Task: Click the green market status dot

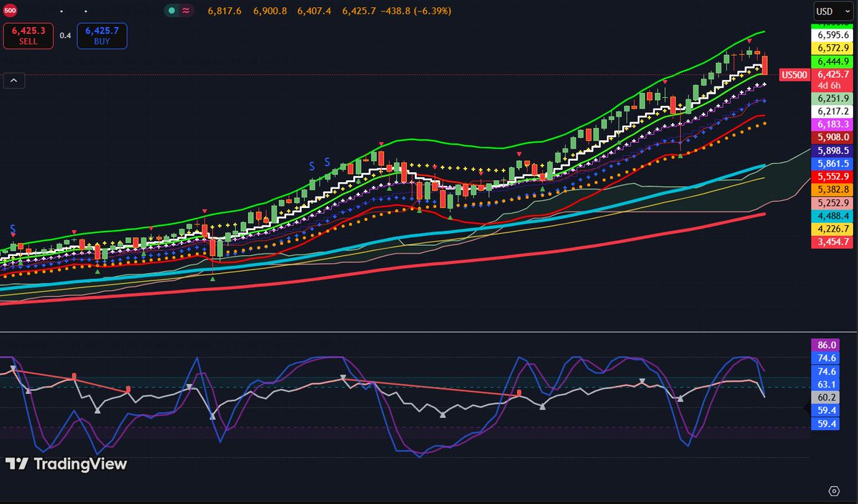Action: [x=172, y=11]
